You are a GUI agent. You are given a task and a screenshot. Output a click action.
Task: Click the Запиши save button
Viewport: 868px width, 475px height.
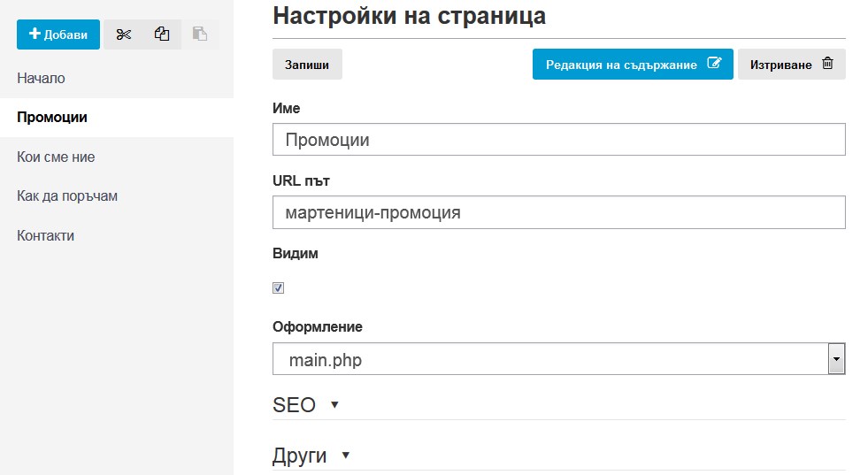click(x=307, y=65)
